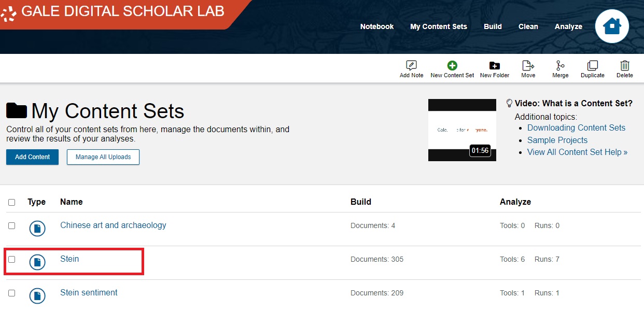Click the Add Content button

coord(32,157)
